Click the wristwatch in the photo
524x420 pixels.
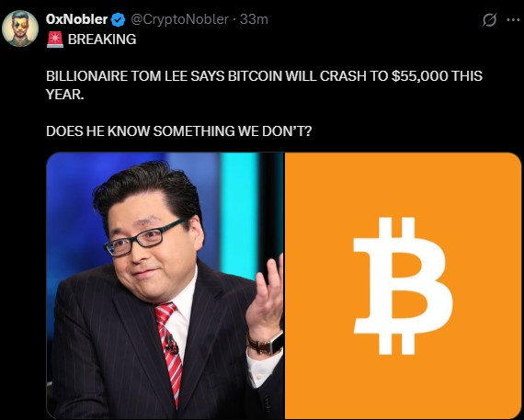[x=266, y=344]
